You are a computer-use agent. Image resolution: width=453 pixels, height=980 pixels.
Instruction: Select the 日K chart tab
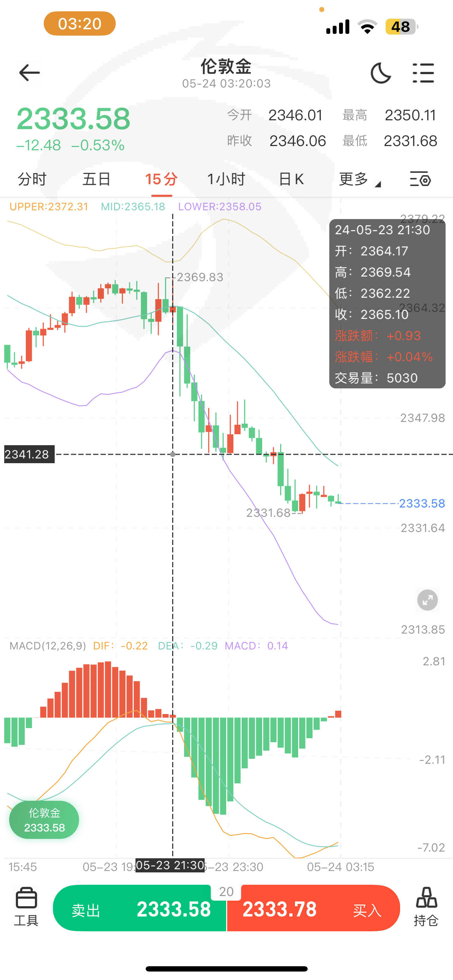(291, 179)
